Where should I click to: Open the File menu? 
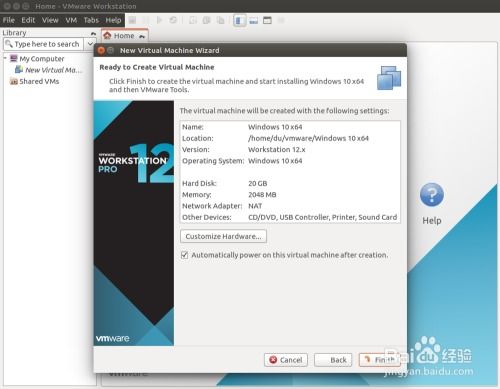(x=9, y=20)
